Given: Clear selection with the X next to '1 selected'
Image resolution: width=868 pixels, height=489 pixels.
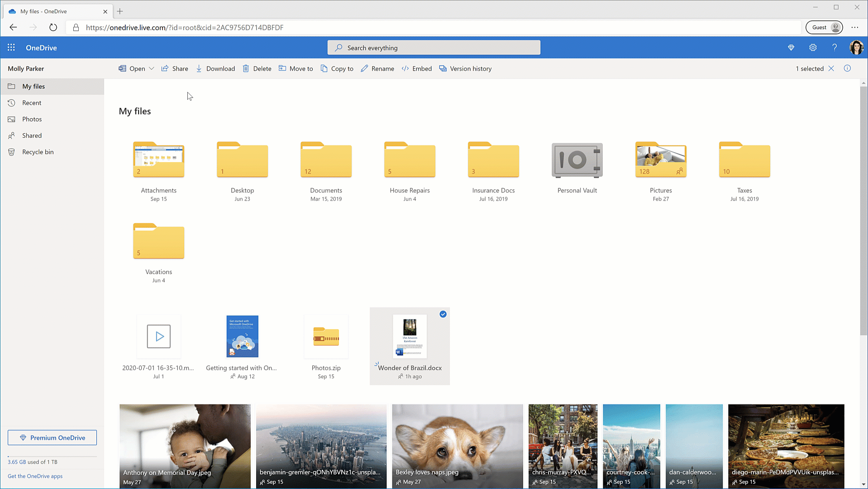Looking at the screenshot, I should click(x=831, y=68).
